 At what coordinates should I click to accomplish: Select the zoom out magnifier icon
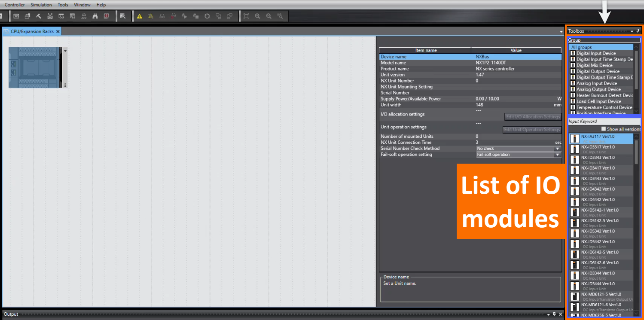(269, 16)
